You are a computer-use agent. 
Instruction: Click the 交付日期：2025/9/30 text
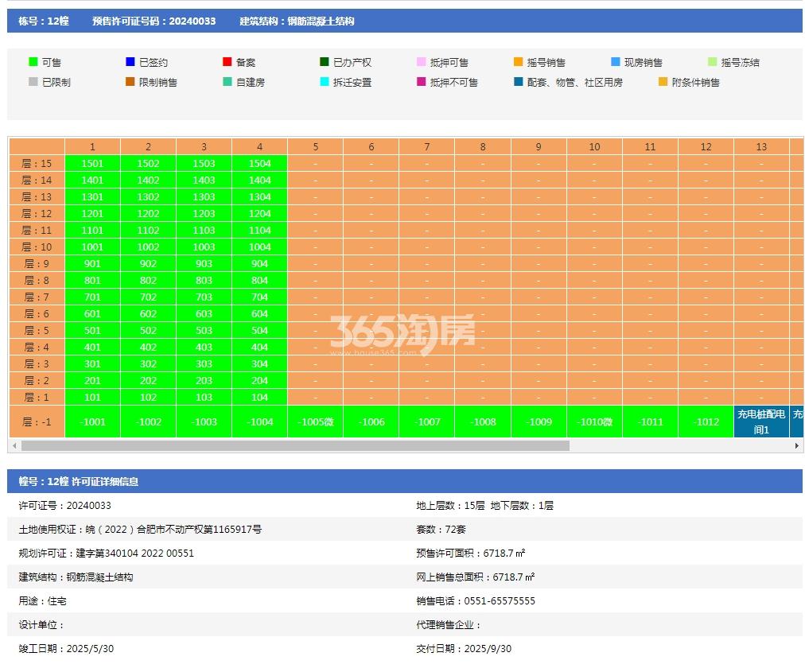tap(464, 649)
